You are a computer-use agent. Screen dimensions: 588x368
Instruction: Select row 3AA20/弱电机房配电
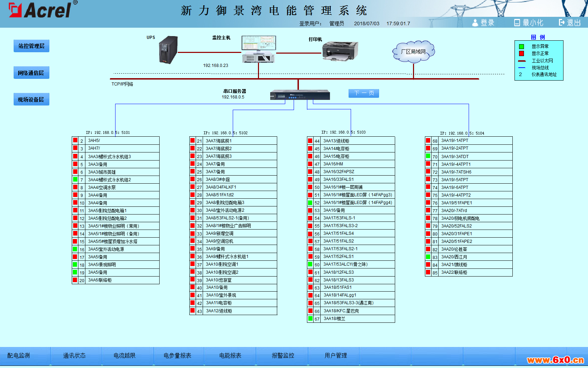pos(469,218)
